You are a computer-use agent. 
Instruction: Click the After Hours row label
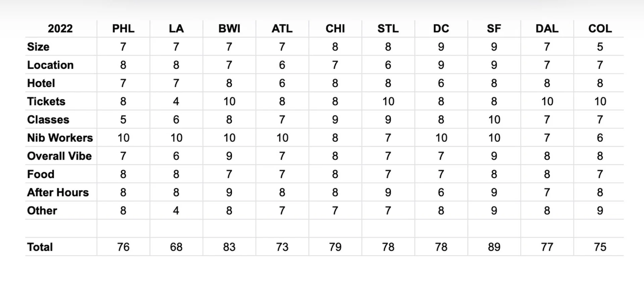tap(58, 192)
